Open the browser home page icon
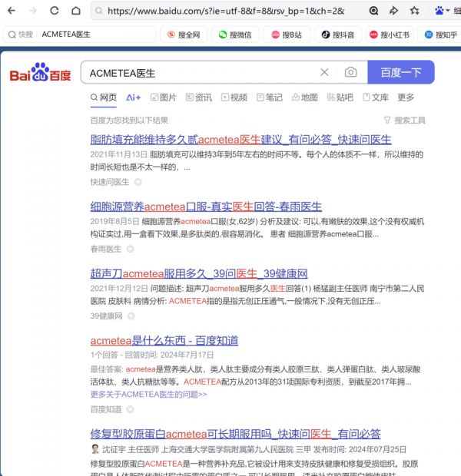 coord(75,11)
